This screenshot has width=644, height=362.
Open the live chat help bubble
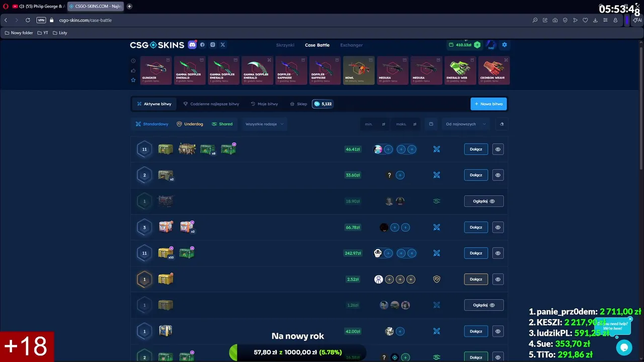pyautogui.click(x=624, y=347)
